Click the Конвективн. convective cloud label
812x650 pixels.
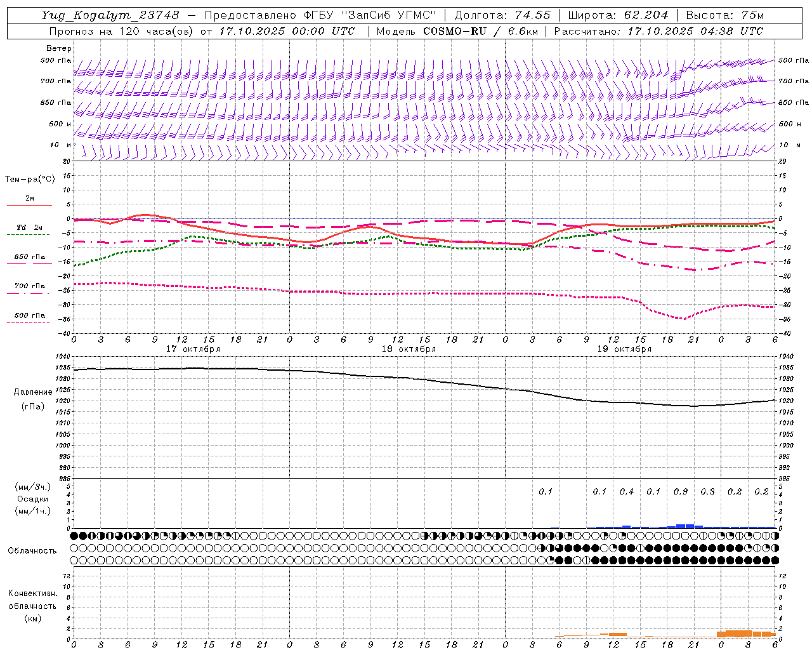[x=33, y=594]
